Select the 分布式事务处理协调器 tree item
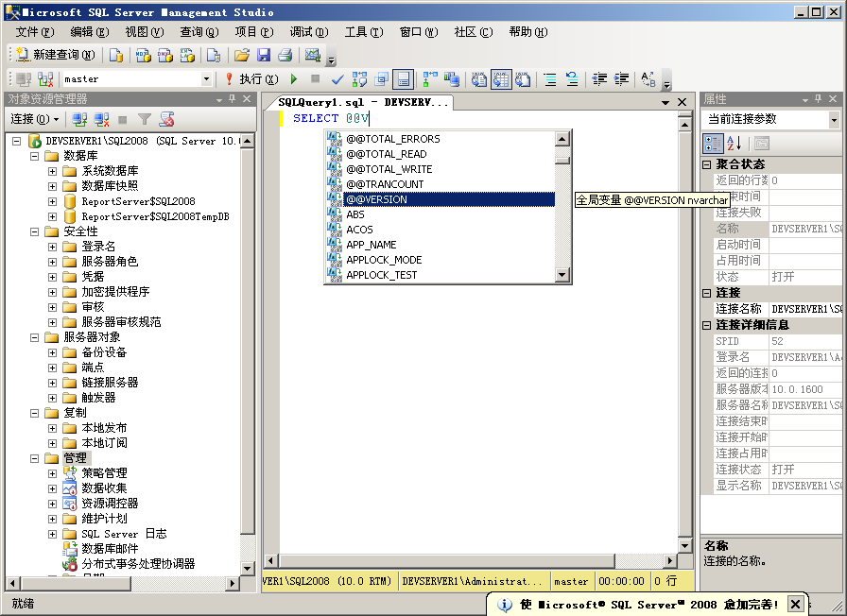This screenshot has height=616, width=847. click(138, 564)
